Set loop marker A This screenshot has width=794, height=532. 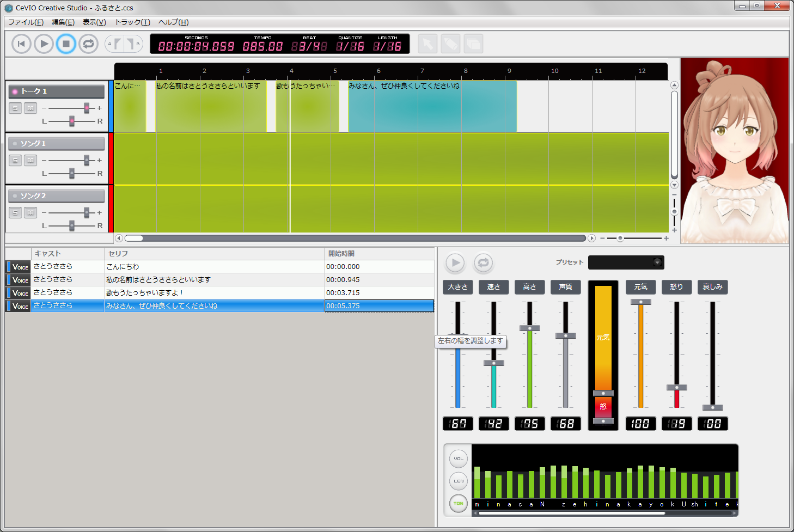click(x=115, y=44)
